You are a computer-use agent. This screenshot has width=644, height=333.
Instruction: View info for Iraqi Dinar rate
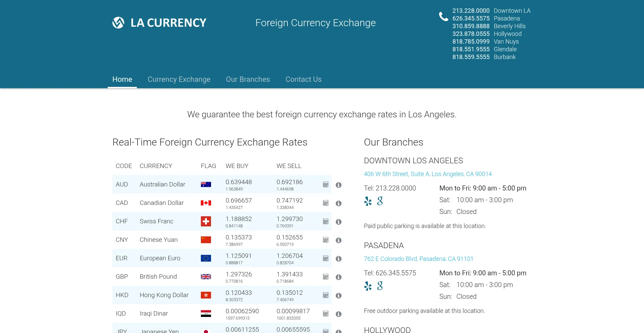(x=338, y=314)
